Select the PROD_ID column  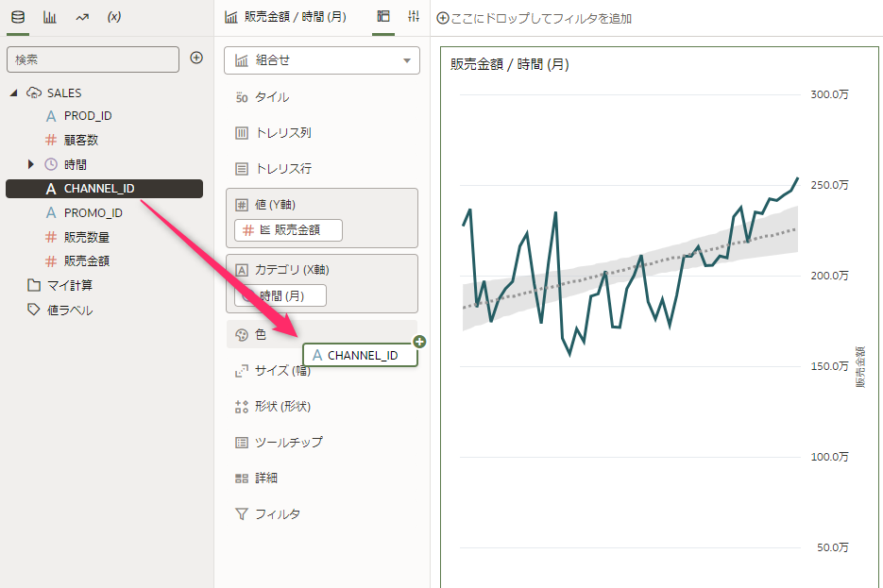(87, 116)
